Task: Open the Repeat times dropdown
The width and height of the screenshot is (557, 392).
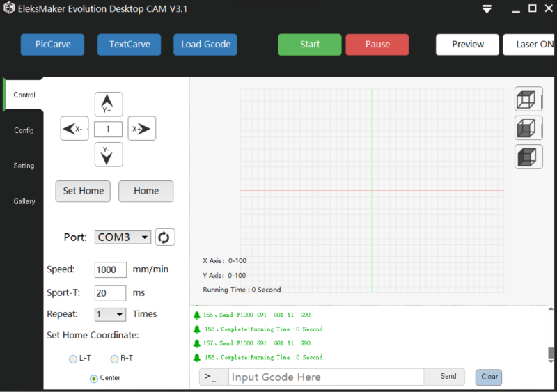Action: point(110,315)
